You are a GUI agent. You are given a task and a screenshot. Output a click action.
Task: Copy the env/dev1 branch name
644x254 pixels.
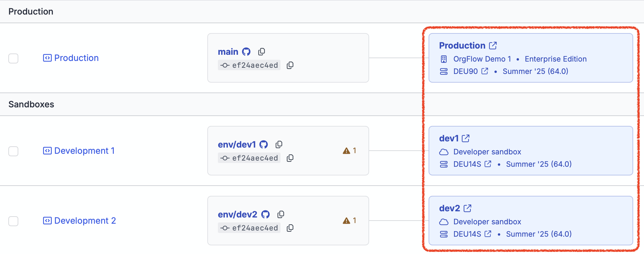279,144
